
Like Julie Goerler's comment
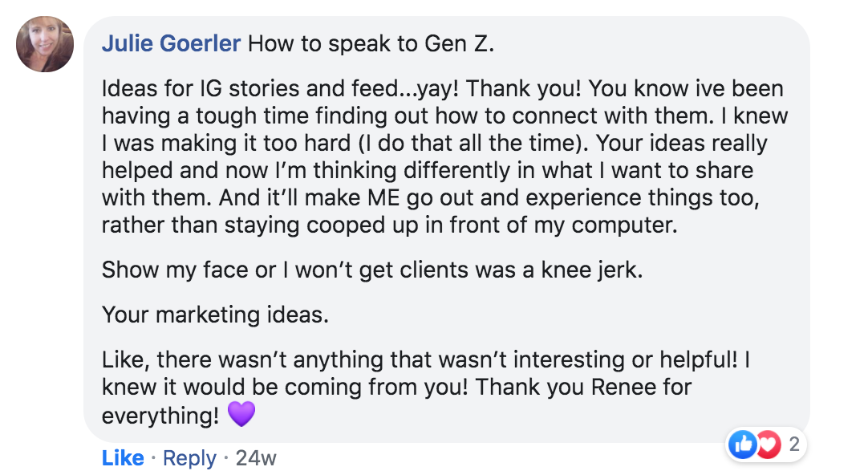coord(123,458)
